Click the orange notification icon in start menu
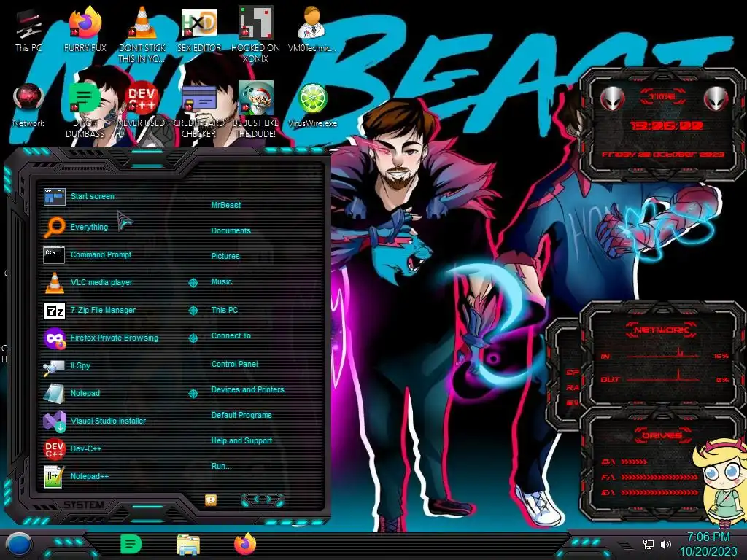The height and width of the screenshot is (560, 747). point(211,499)
